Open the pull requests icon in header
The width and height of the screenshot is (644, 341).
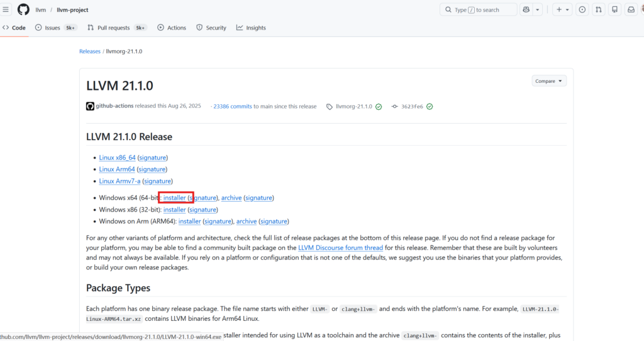tap(599, 9)
